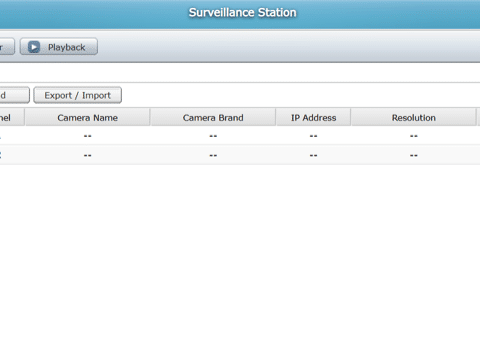Image resolution: width=480 pixels, height=360 pixels.
Task: Open the Export / Import button
Action: pyautogui.click(x=77, y=95)
